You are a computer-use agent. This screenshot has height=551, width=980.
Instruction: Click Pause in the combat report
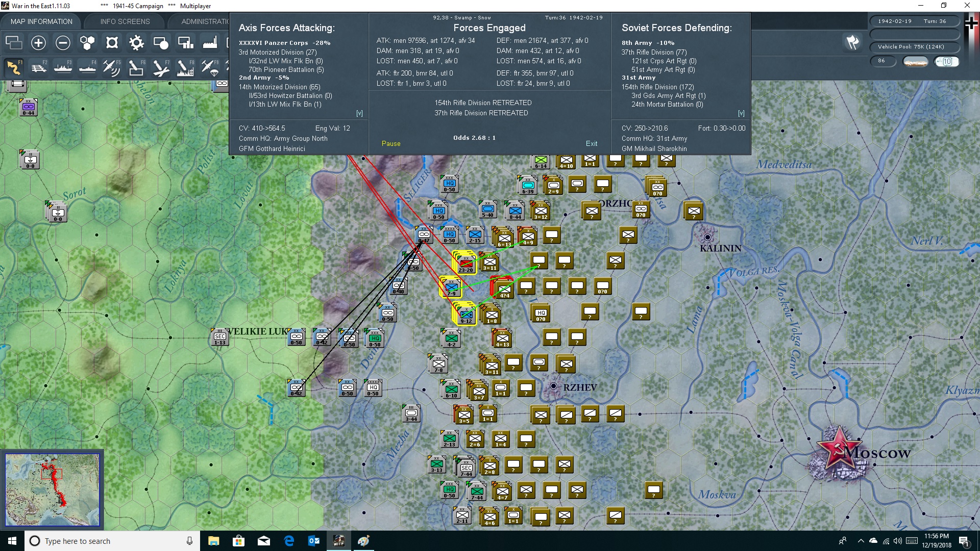click(x=391, y=144)
